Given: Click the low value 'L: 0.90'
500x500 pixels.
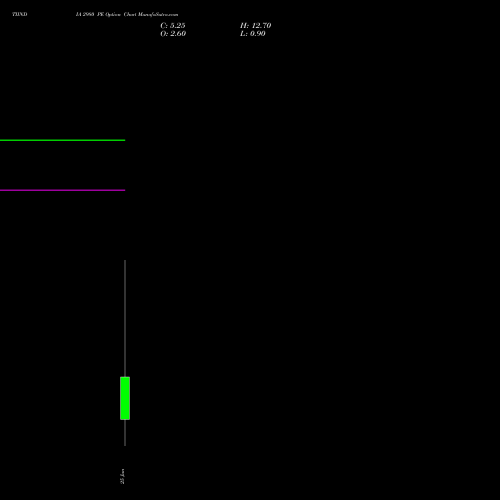Looking at the screenshot, I should point(253,34).
